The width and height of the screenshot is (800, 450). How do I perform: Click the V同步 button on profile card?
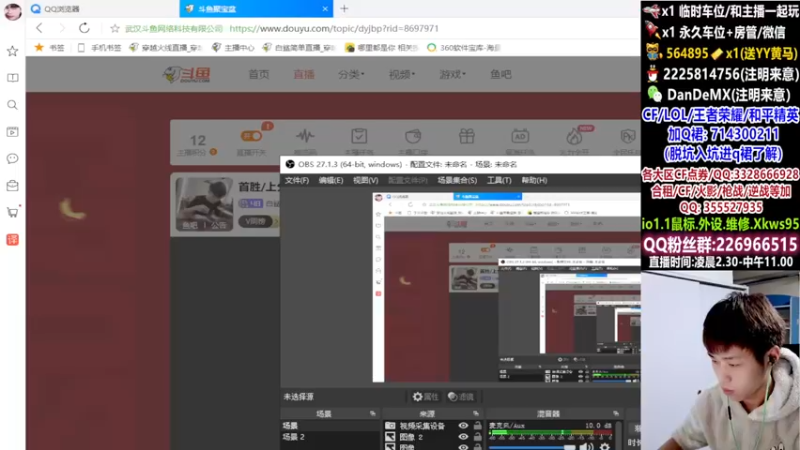(x=255, y=221)
